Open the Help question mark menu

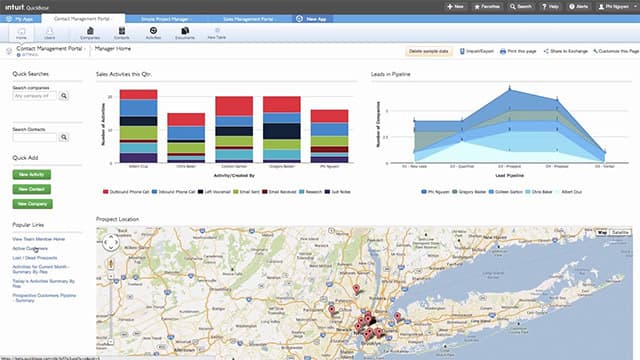click(x=550, y=7)
